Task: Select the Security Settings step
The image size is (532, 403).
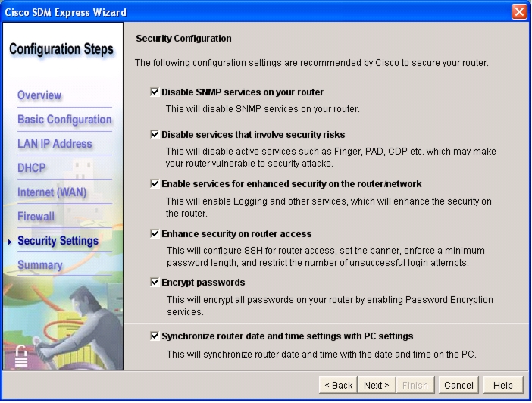Action: (58, 241)
